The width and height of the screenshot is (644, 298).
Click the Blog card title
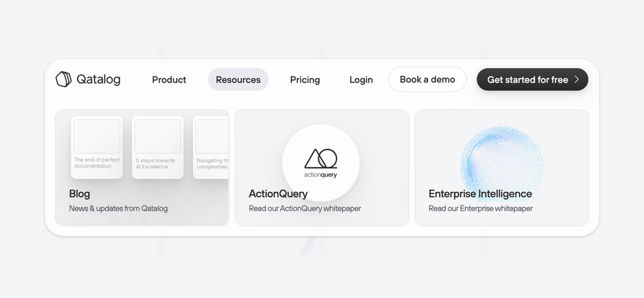pyautogui.click(x=79, y=193)
